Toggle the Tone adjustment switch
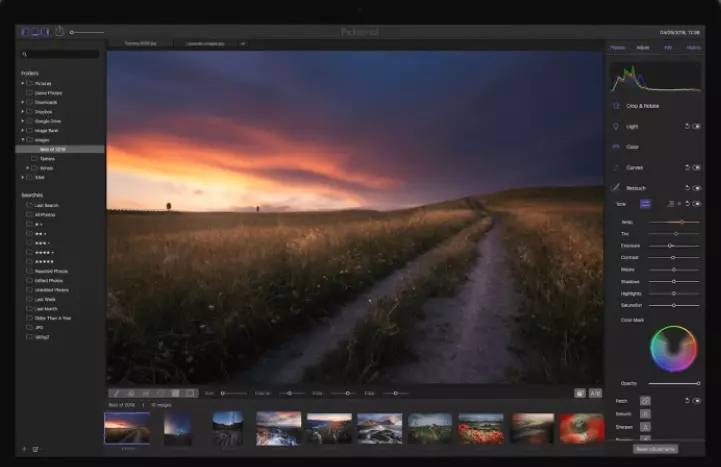Viewport: 721px width, 467px height. click(697, 204)
